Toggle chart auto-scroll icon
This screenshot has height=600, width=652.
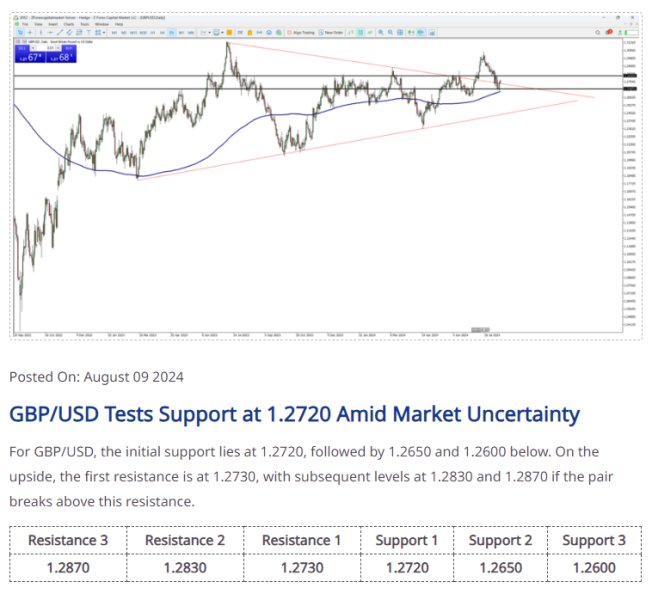pyautogui.click(x=411, y=32)
